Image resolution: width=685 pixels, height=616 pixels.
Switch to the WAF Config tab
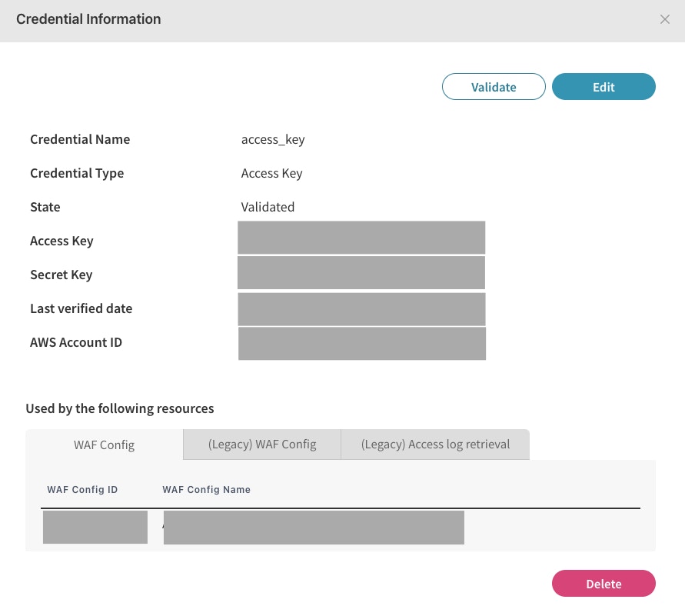pos(105,445)
